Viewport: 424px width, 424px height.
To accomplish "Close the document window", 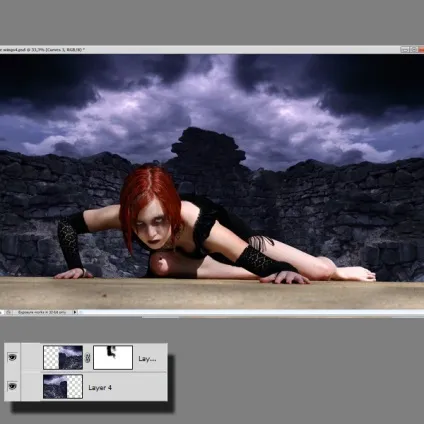I will click(x=421, y=50).
